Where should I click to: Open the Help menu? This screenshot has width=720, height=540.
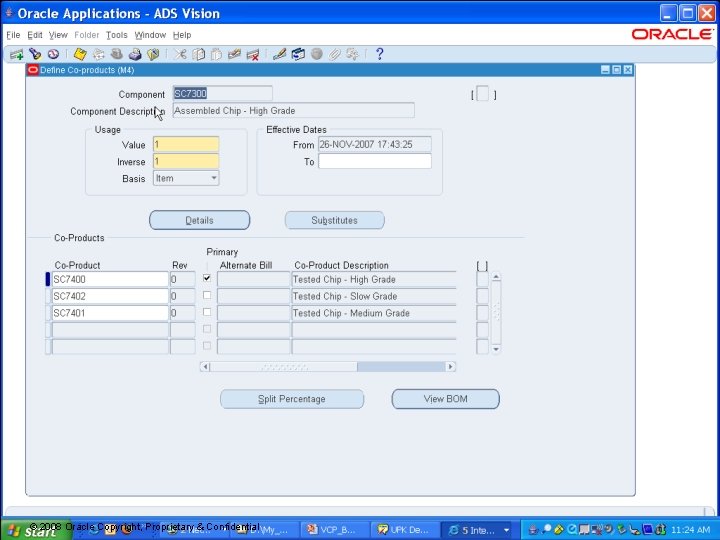(x=182, y=35)
